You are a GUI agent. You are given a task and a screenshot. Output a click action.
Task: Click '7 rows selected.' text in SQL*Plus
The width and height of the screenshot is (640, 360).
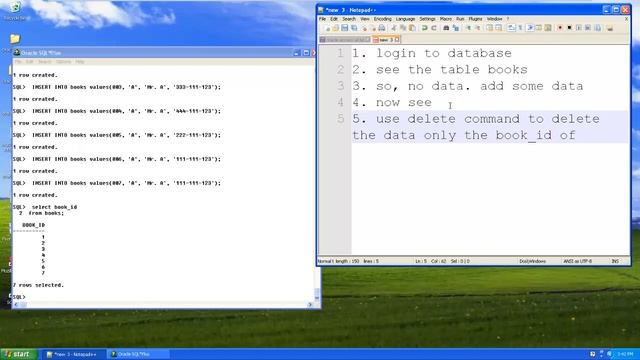tap(38, 285)
